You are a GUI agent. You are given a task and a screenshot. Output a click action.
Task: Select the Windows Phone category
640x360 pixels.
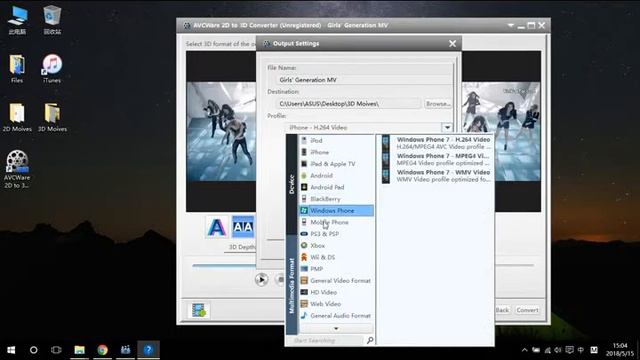click(336, 211)
